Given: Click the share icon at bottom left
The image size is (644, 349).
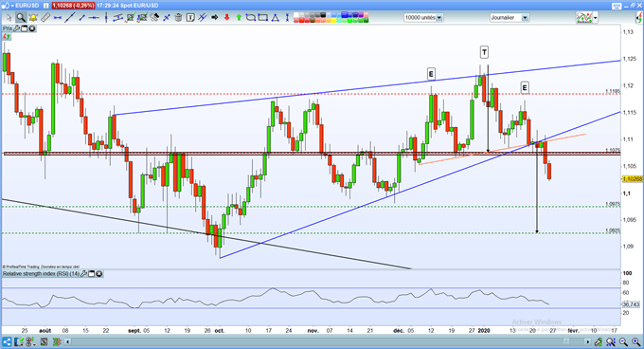Looking at the screenshot, I should pyautogui.click(x=7, y=342).
